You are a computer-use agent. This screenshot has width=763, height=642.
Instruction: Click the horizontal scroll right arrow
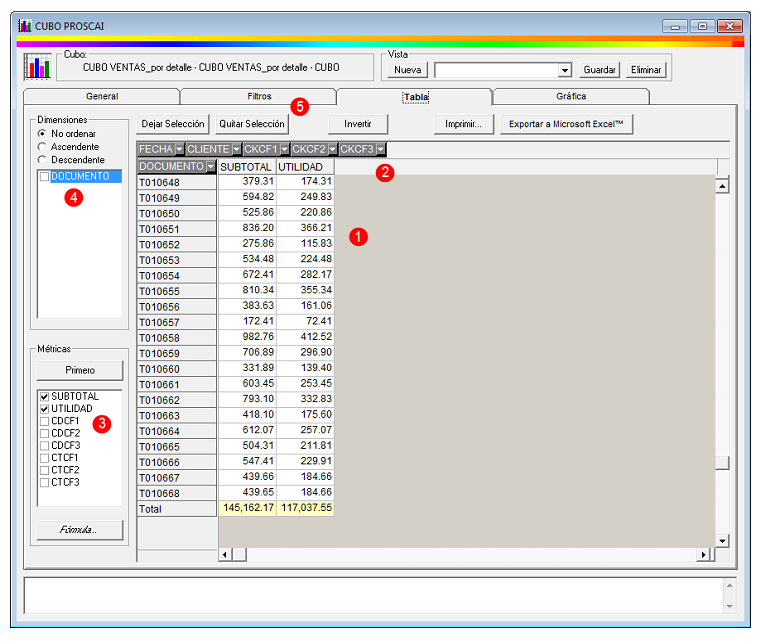(703, 554)
